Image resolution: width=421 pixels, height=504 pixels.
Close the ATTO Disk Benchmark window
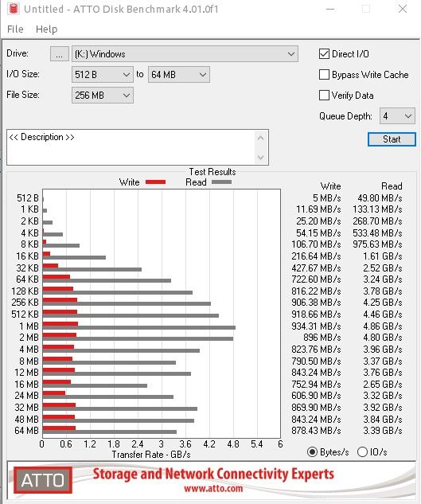403,9
